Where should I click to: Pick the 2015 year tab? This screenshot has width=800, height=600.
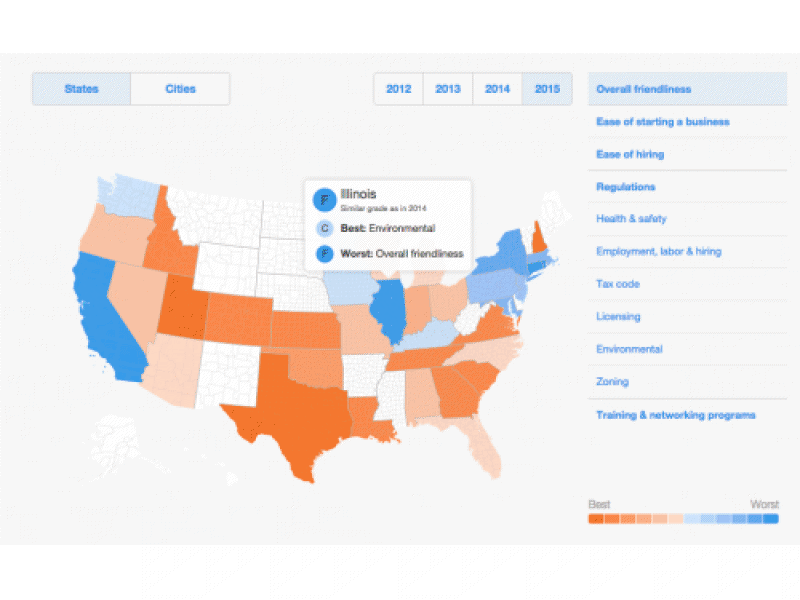[x=547, y=89]
